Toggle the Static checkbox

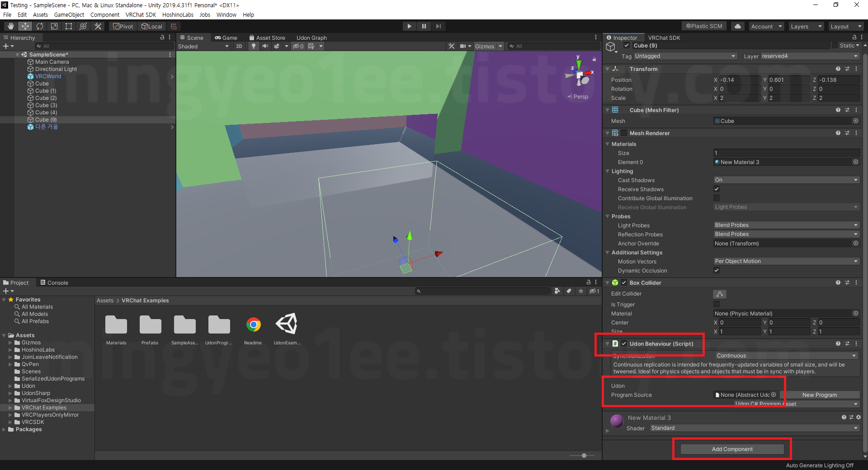coord(835,46)
